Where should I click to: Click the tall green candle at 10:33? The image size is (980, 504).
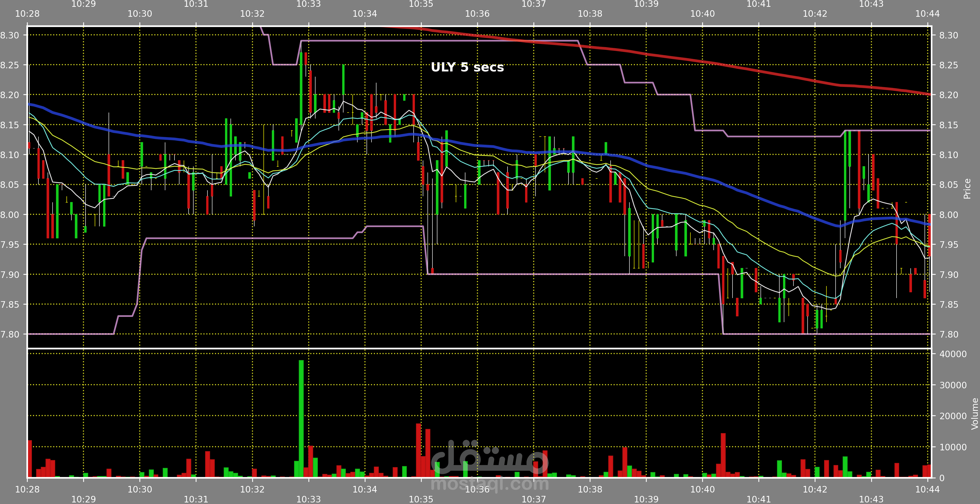pyautogui.click(x=301, y=88)
